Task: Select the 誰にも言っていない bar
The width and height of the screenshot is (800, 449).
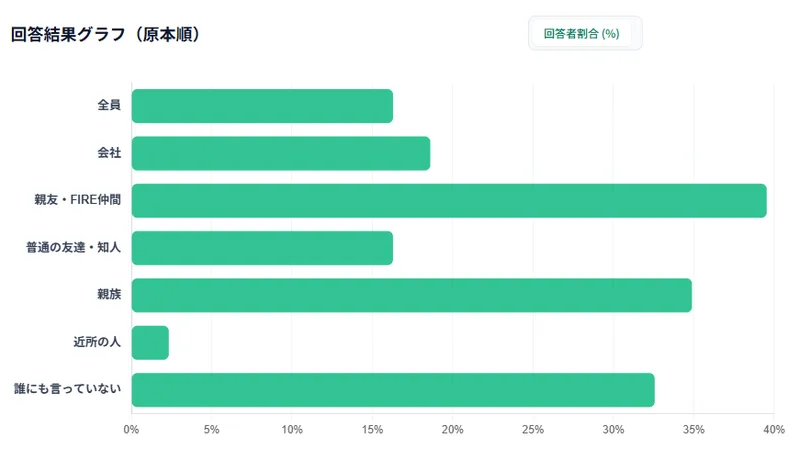Action: pos(393,390)
